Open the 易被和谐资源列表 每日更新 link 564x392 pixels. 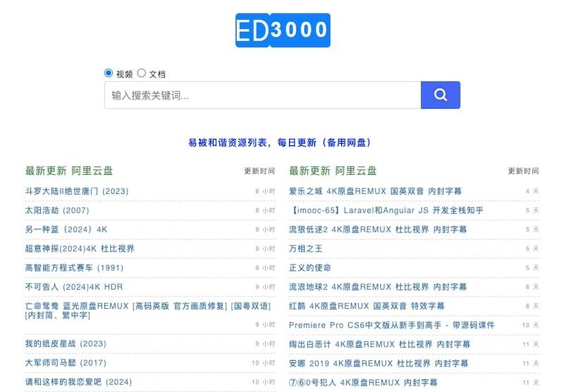(x=279, y=143)
